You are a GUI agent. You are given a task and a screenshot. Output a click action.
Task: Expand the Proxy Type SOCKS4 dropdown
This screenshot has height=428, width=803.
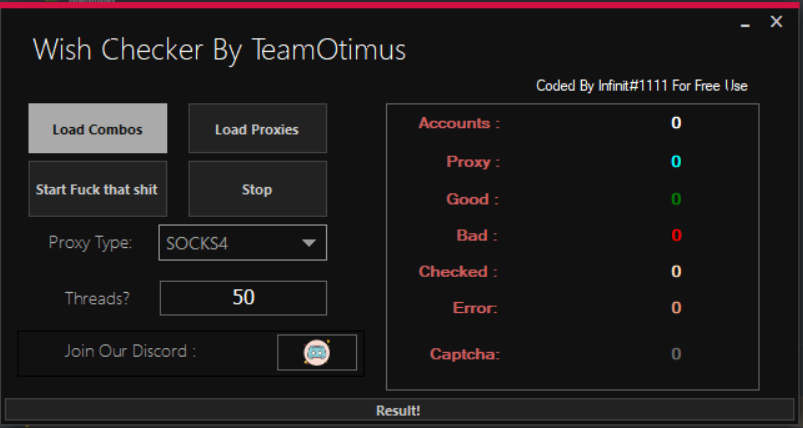click(x=243, y=243)
